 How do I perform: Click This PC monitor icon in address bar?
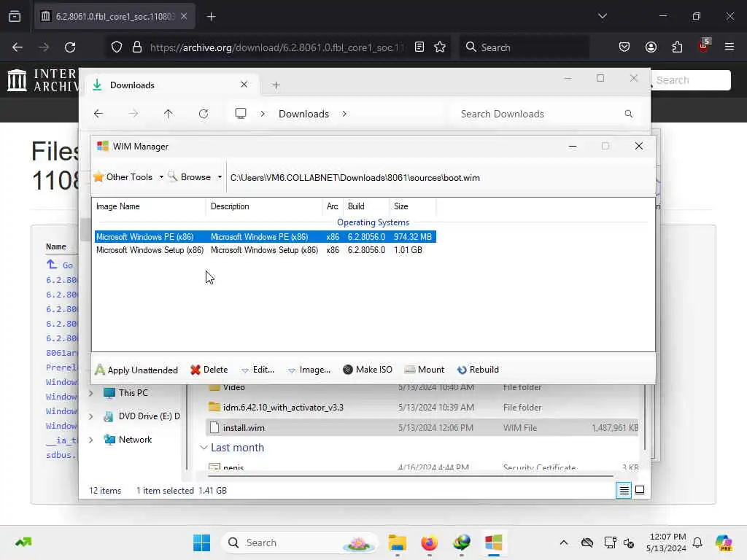241,113
